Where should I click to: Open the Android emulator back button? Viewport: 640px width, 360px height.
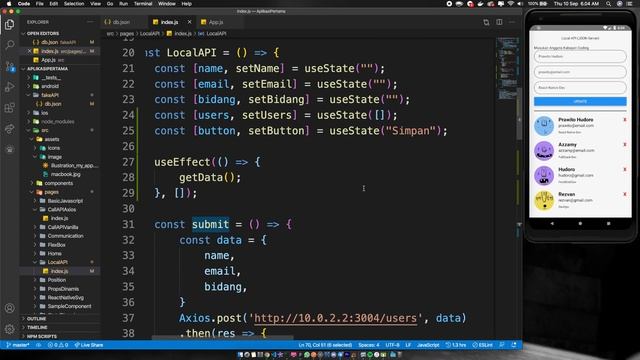point(552,224)
